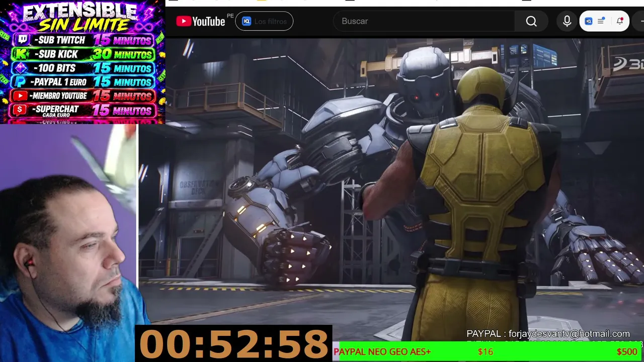This screenshot has height=362, width=644.
Task: Click the "-SUB KICK" text
Action: tap(56, 54)
